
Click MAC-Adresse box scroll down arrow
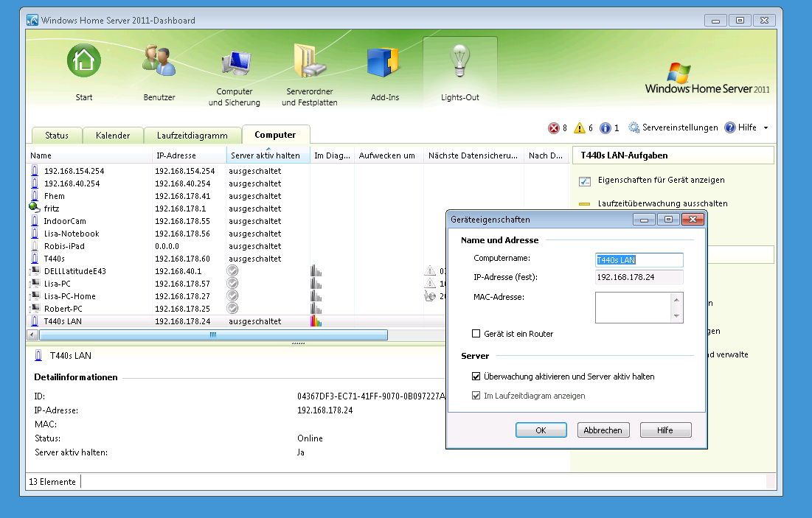676,315
